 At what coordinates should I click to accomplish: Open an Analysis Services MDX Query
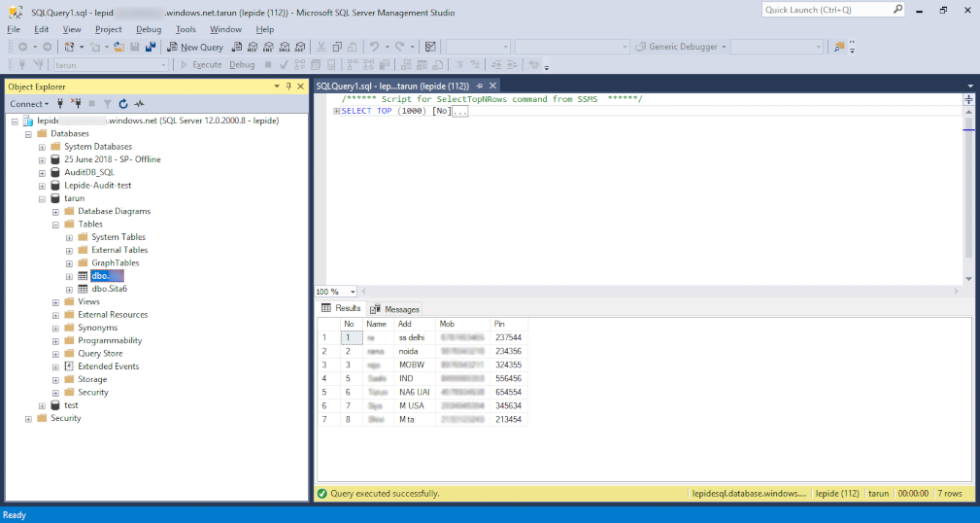(253, 47)
